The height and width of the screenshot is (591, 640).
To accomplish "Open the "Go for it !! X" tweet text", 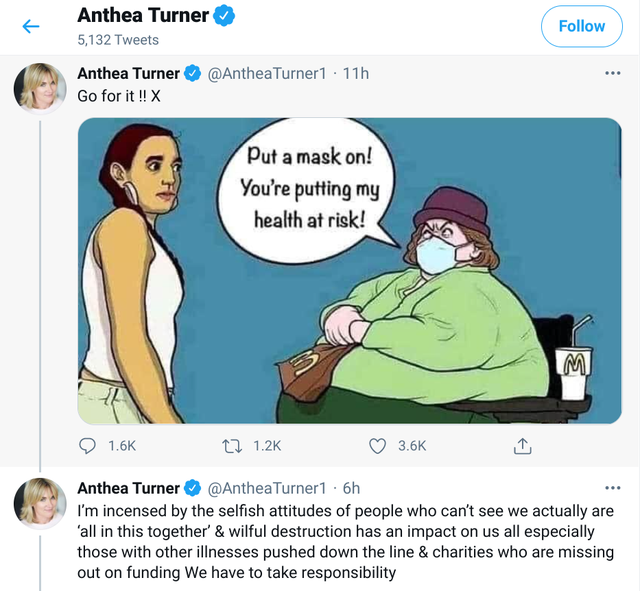I will point(119,96).
